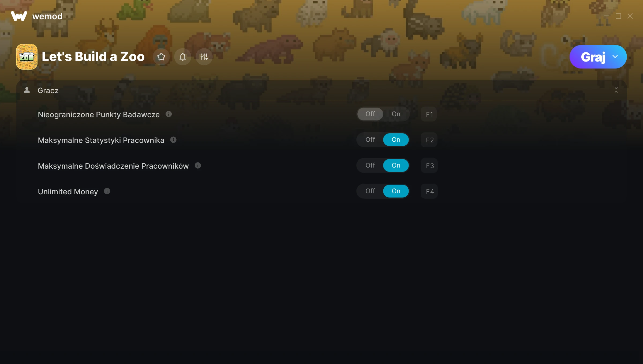Maximize the WeMod window
Viewport: 643px width, 364px height.
pyautogui.click(x=618, y=16)
